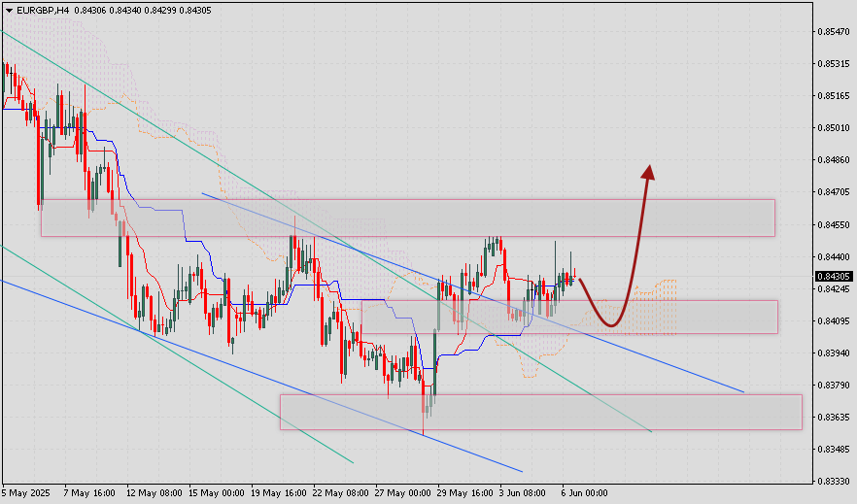Select the 0.84095 price axis label
Image resolution: width=857 pixels, height=504 pixels.
coord(834,321)
